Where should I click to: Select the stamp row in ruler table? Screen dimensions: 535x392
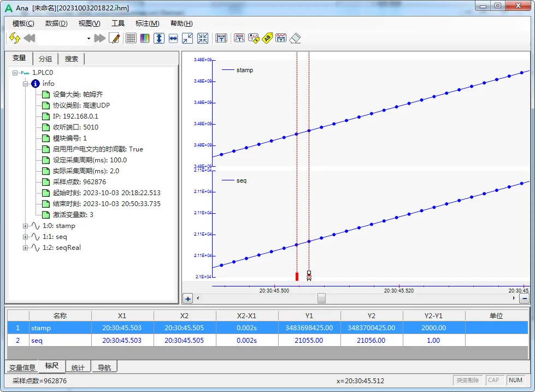point(268,328)
